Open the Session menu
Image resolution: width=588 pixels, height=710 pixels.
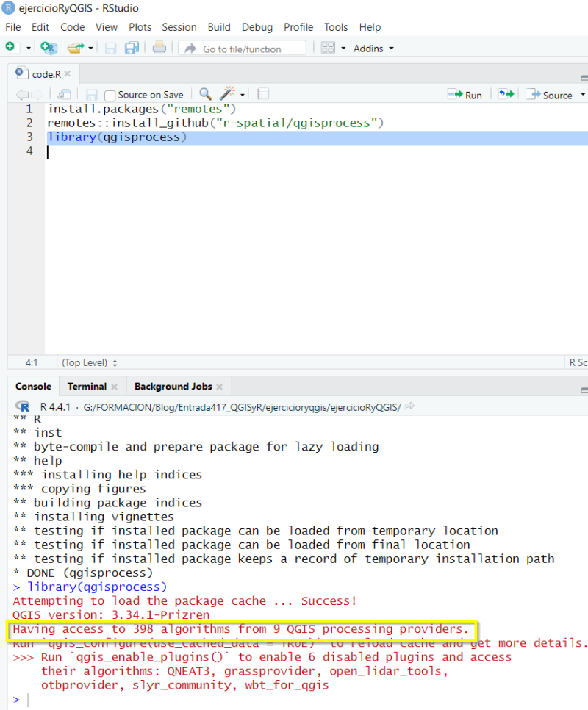179,27
